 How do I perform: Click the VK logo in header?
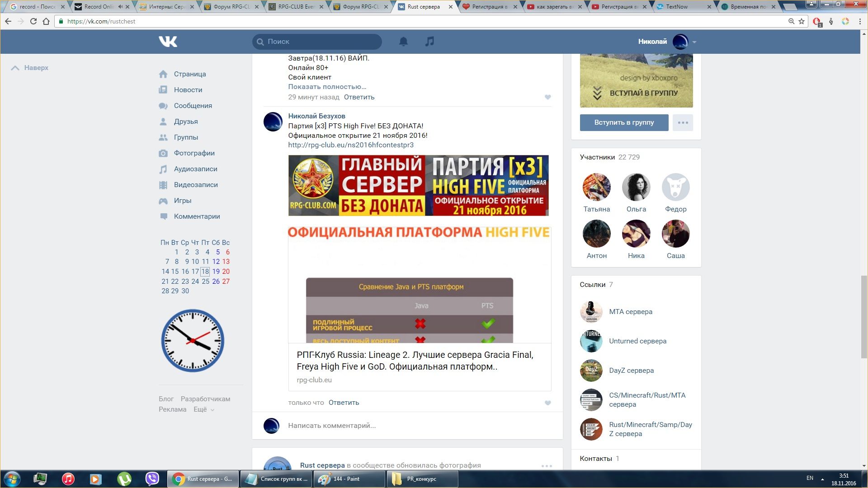tap(168, 42)
